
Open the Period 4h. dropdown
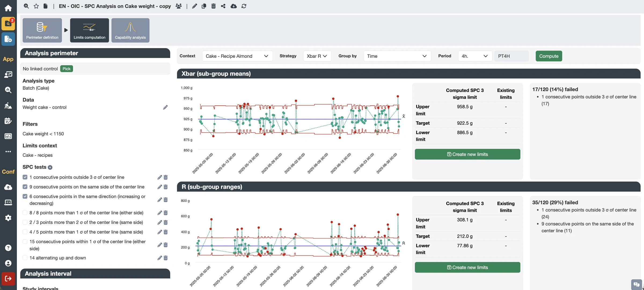475,56
